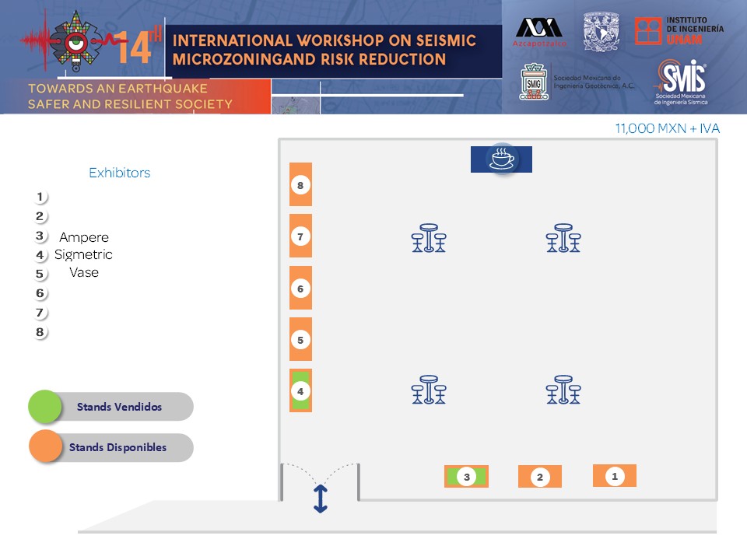Image resolution: width=747 pixels, height=560 pixels.
Task: Select Sigmetric in the exhibitors list
Action: [x=83, y=254]
